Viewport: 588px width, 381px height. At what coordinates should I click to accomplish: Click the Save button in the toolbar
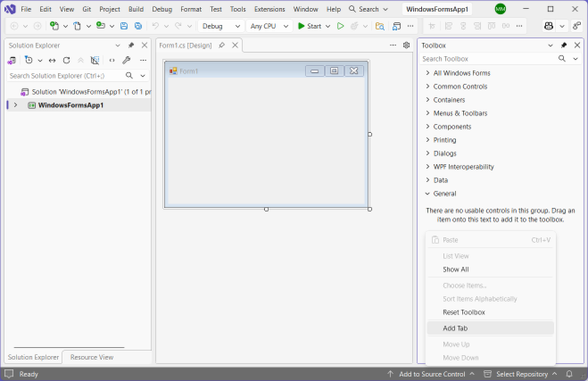pos(124,26)
